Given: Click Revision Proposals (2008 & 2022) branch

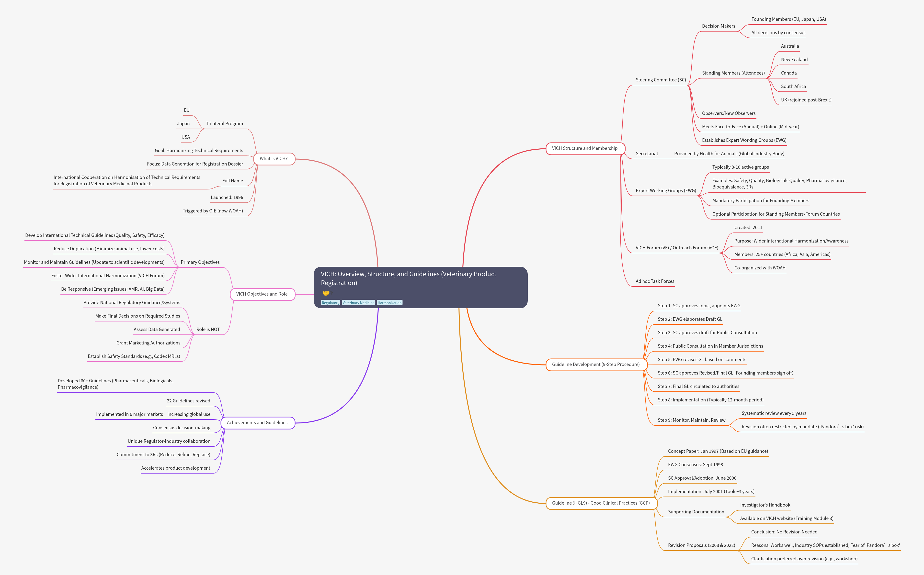Looking at the screenshot, I should tap(701, 545).
